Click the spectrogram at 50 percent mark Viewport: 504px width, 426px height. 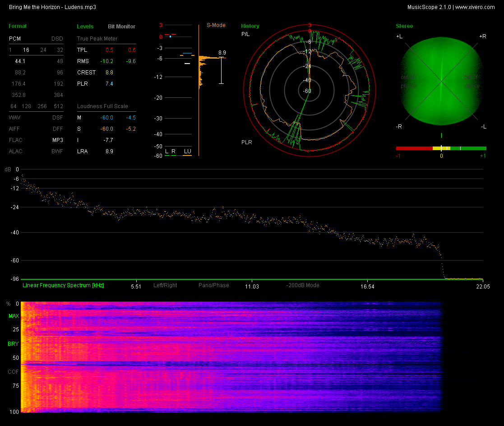tap(231, 357)
